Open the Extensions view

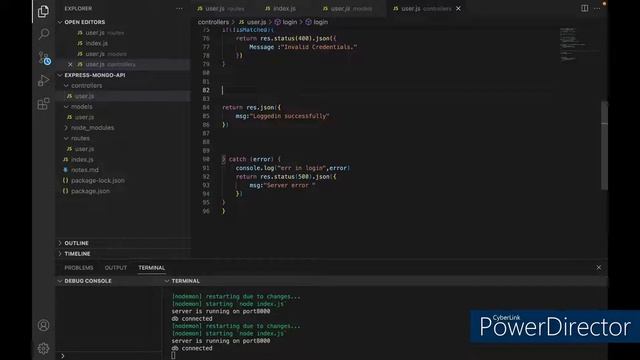tap(43, 104)
